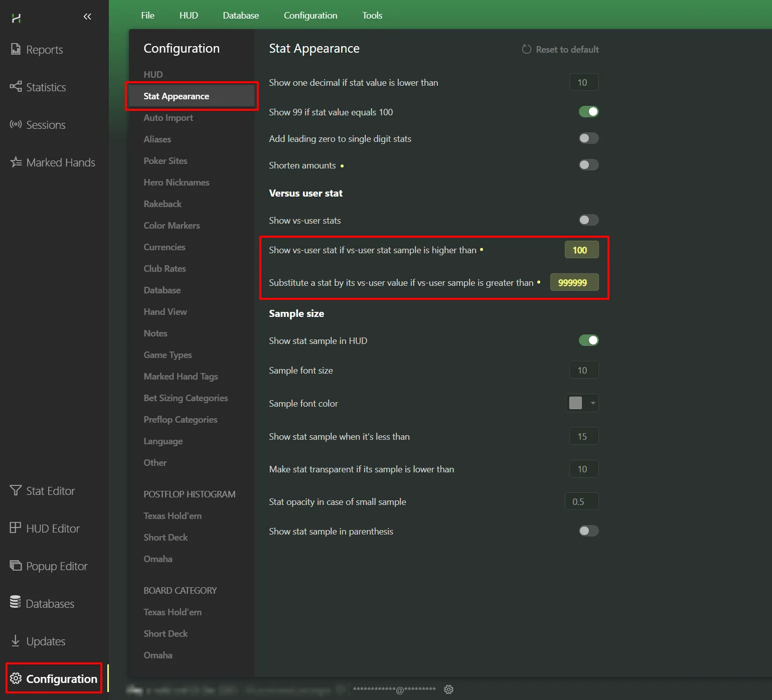Click the Reports icon in sidebar
Image resolution: width=772 pixels, height=700 pixels.
coord(16,49)
